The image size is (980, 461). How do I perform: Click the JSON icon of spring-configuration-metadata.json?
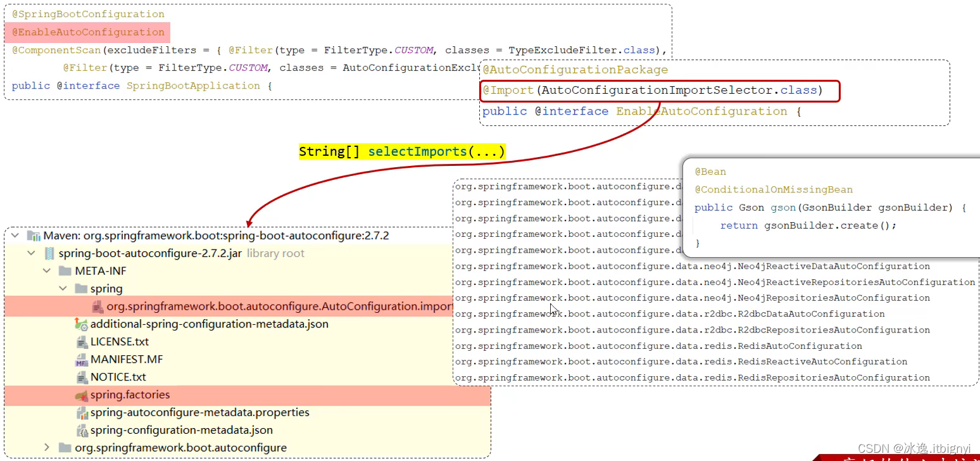click(82, 431)
